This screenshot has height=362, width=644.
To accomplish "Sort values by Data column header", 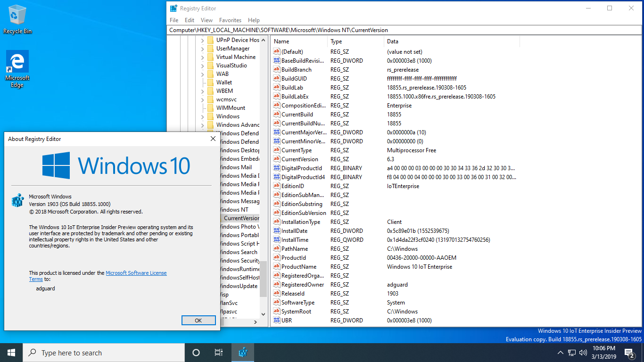I will pos(452,41).
